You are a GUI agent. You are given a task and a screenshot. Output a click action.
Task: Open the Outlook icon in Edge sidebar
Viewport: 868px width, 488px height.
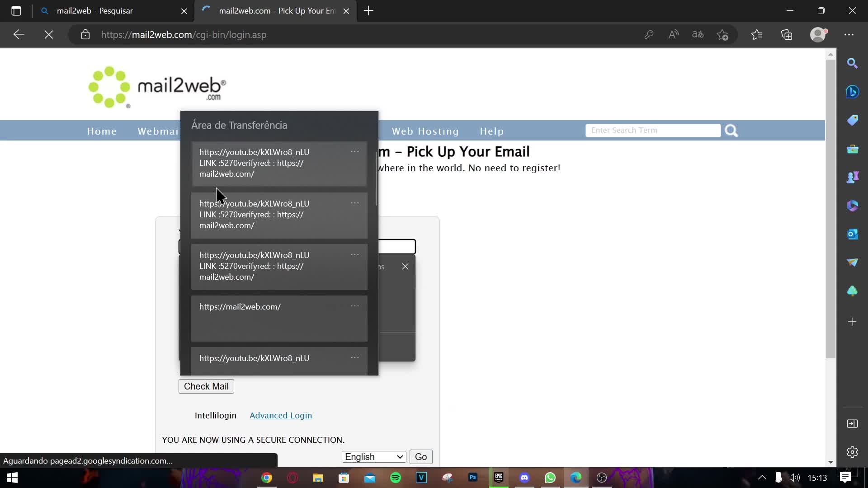[x=852, y=234]
